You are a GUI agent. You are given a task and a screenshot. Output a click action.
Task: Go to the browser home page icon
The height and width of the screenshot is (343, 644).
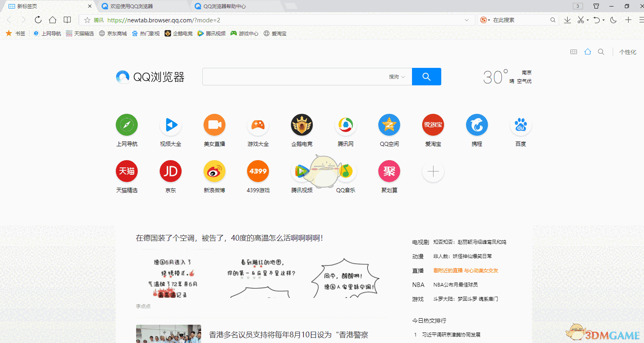point(53,20)
